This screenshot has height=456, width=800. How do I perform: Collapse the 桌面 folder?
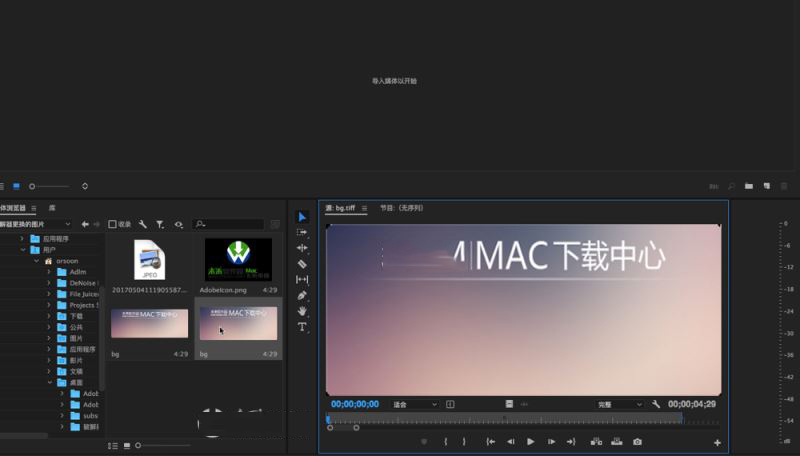tap(49, 382)
